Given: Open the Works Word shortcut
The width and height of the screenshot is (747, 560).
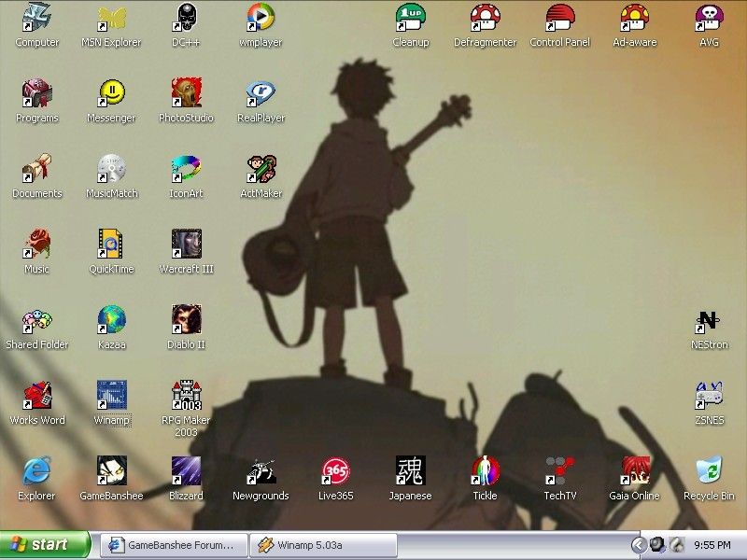Looking at the screenshot, I should click(x=36, y=395).
